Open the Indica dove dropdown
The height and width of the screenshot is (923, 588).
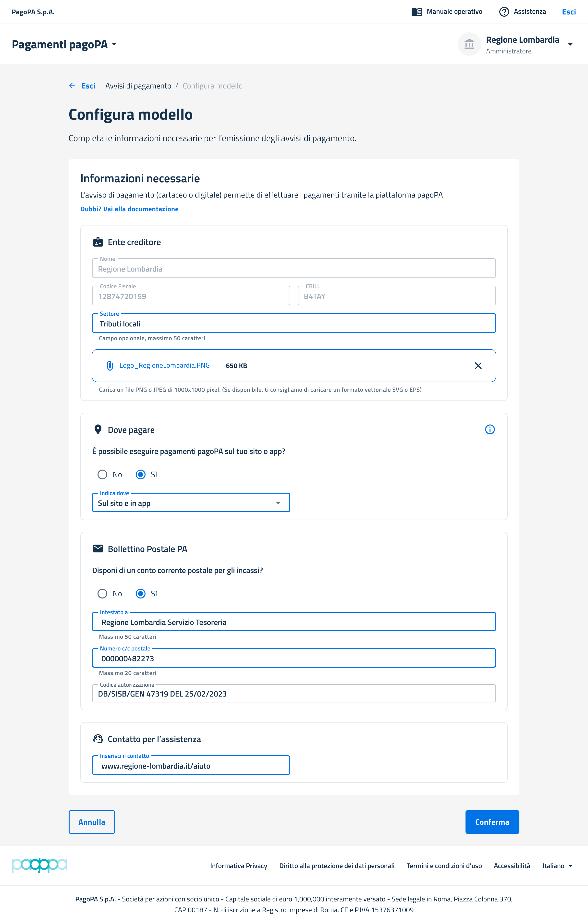point(191,503)
